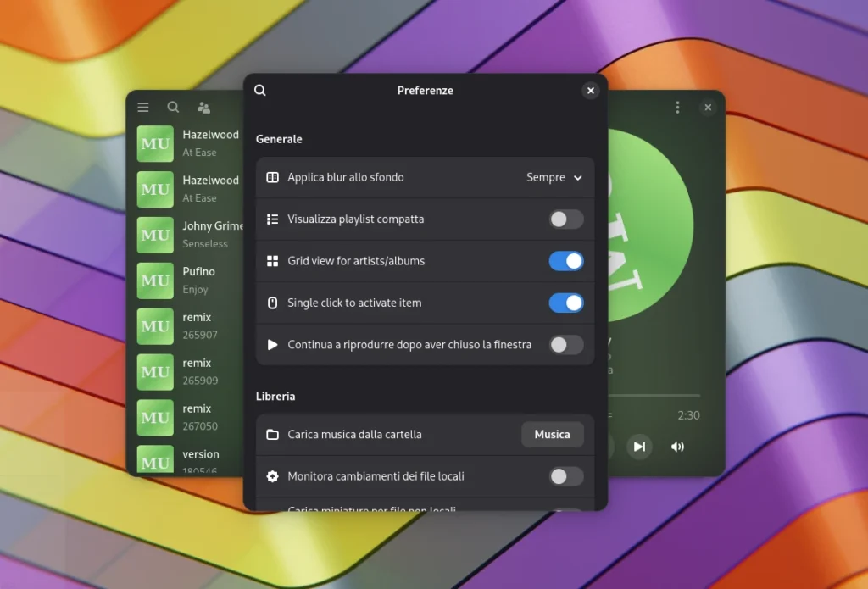
Task: Skip to next track button
Action: pyautogui.click(x=639, y=447)
